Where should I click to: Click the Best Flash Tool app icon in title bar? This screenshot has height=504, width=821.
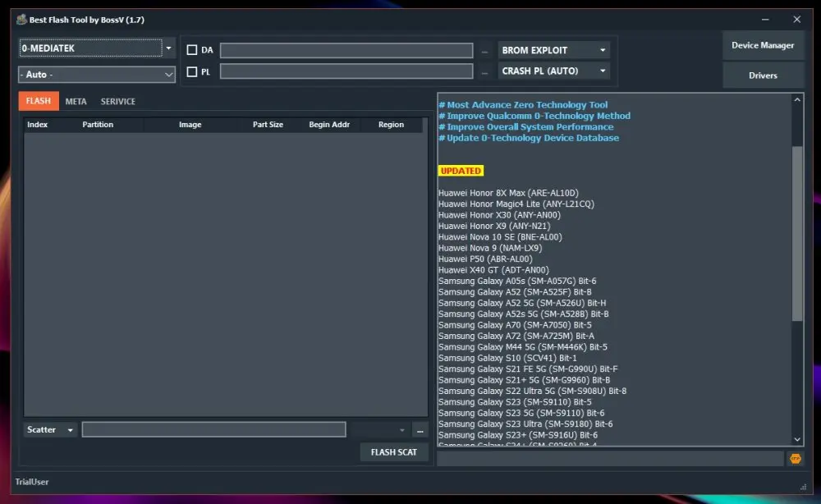tap(21, 20)
